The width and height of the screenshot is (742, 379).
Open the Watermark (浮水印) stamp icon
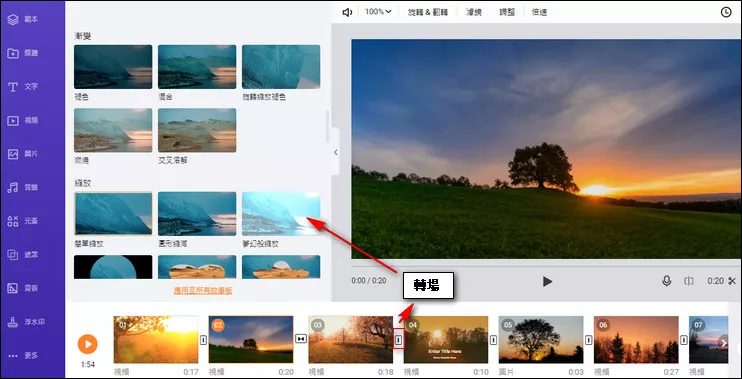tap(13, 322)
